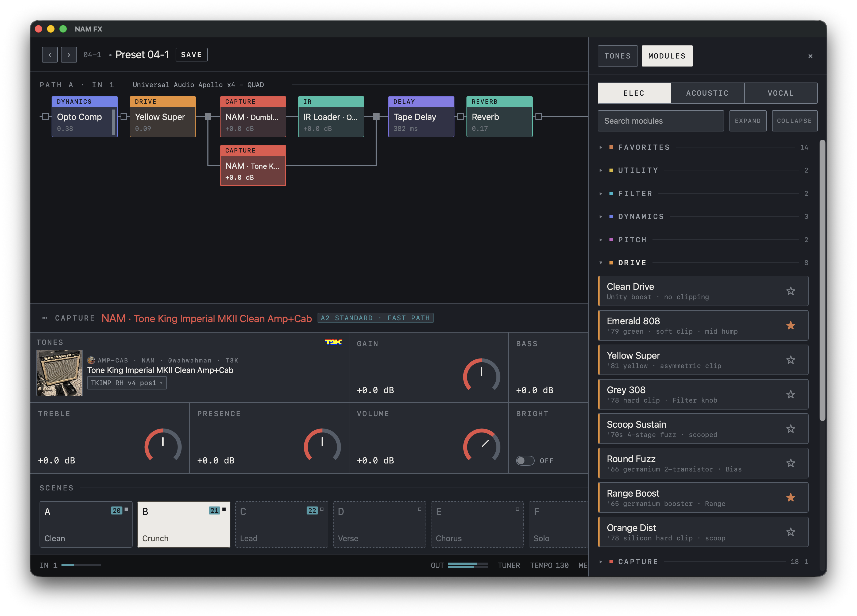Toggle scene D indicator square

coord(419,509)
